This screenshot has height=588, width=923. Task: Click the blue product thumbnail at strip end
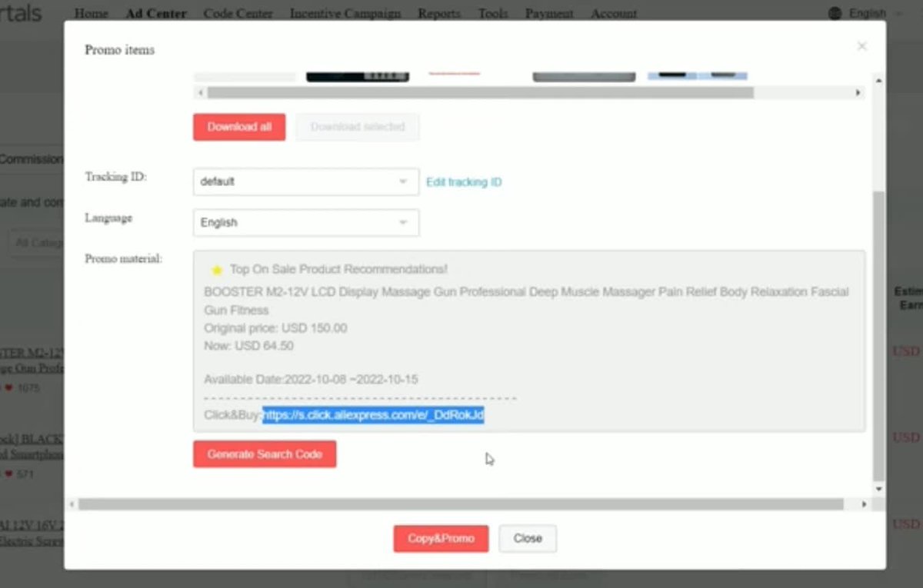(x=697, y=77)
